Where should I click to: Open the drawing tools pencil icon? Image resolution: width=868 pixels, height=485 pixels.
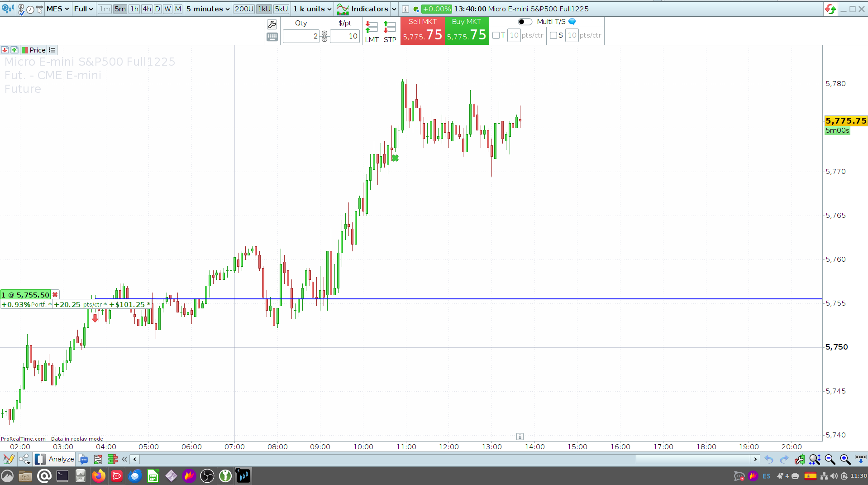point(8,459)
